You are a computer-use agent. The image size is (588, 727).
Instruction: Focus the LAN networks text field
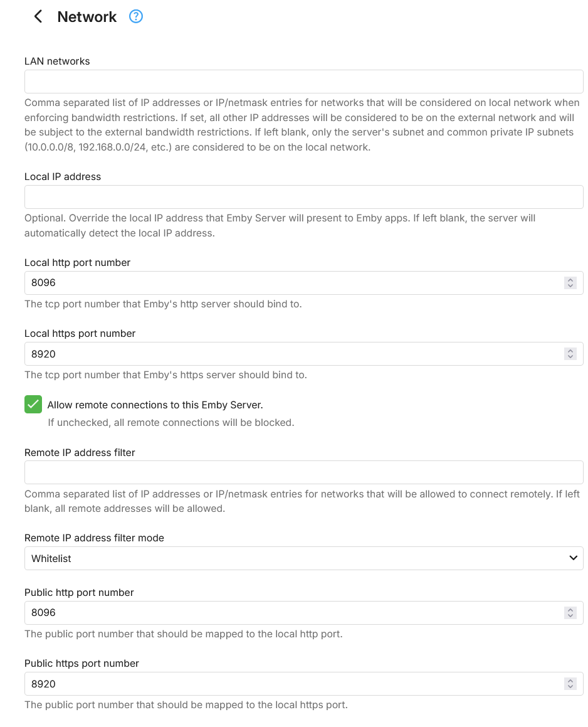pos(303,82)
